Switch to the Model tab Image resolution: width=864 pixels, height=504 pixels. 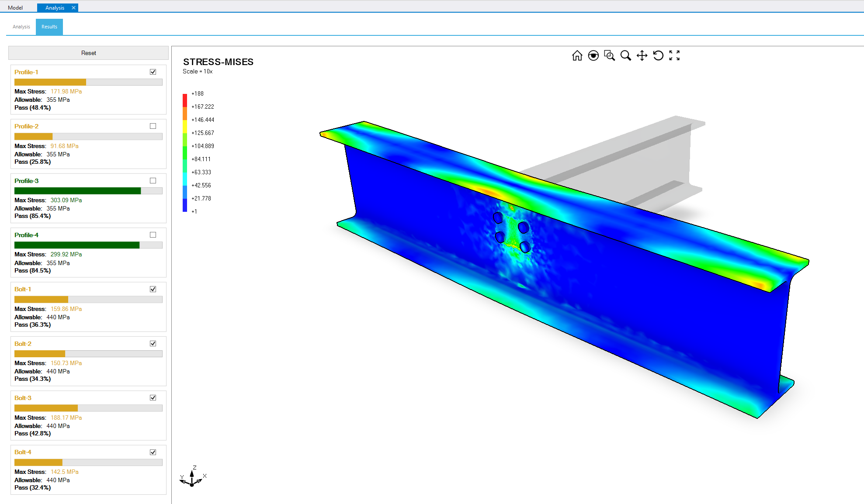(15, 8)
